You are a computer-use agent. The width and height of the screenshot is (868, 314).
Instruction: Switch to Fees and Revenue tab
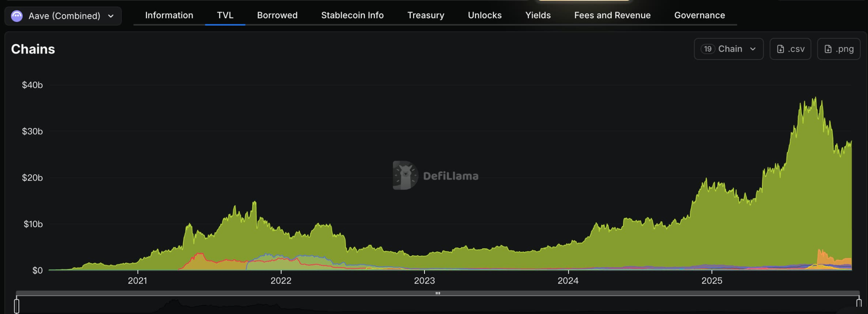(612, 15)
